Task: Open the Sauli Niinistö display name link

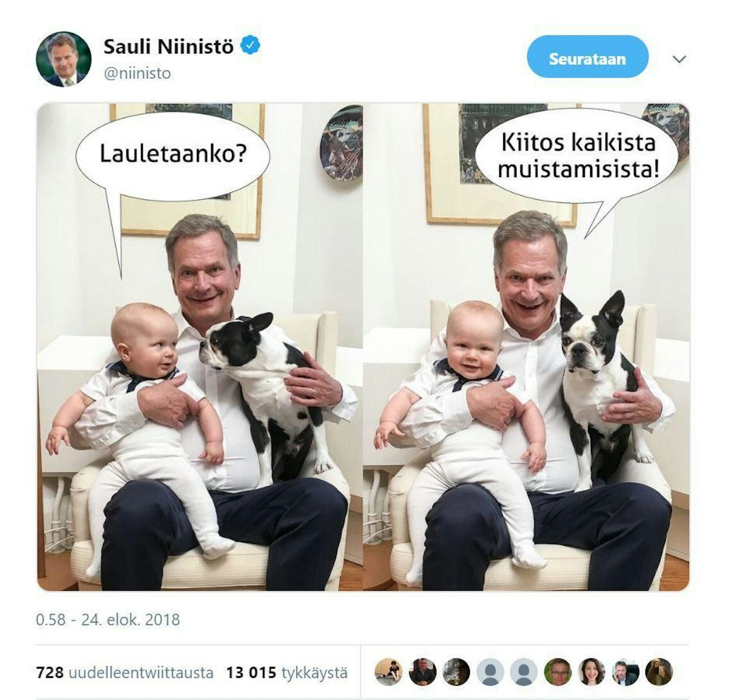Action: coord(168,46)
